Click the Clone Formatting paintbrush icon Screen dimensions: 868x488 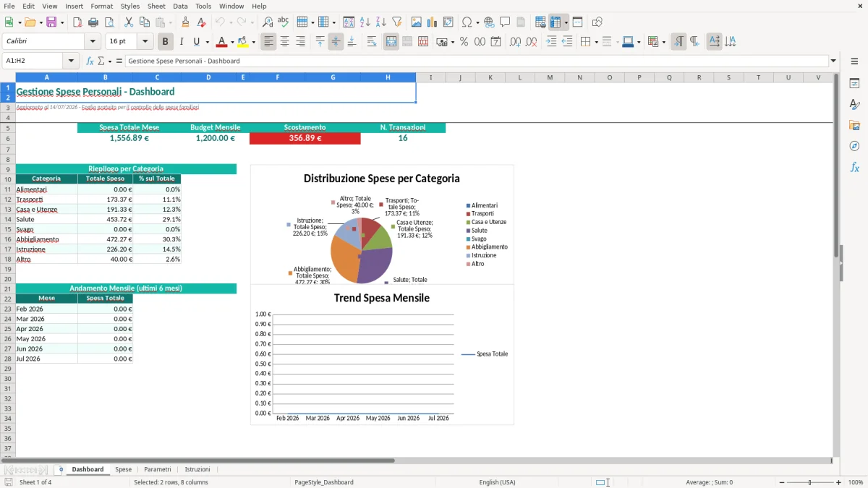pos(185,22)
